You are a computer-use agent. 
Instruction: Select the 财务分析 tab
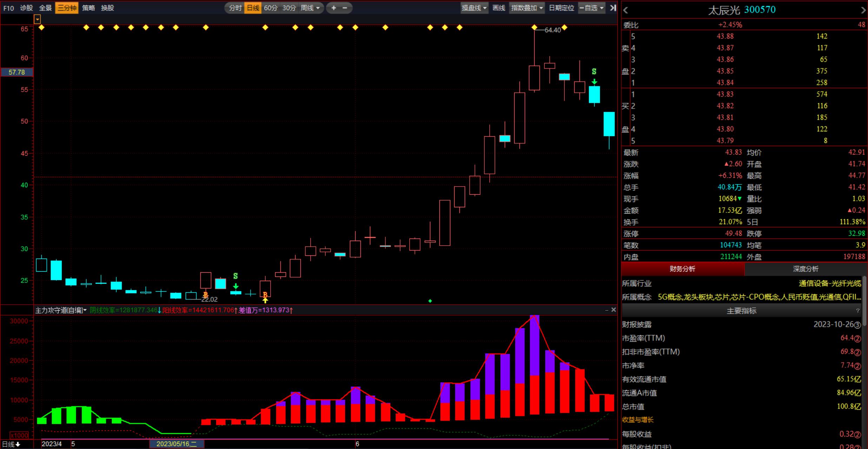682,269
